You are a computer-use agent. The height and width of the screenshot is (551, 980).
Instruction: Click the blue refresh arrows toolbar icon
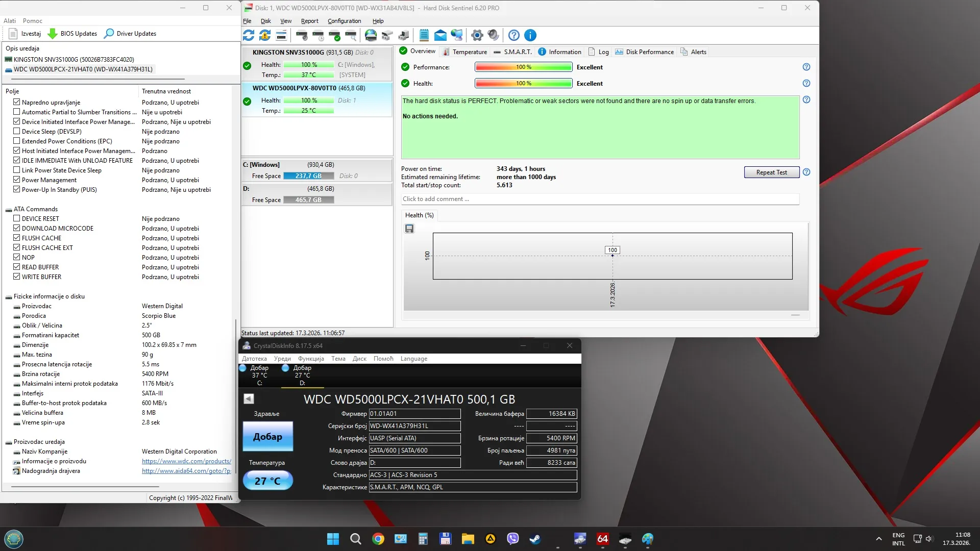point(249,35)
